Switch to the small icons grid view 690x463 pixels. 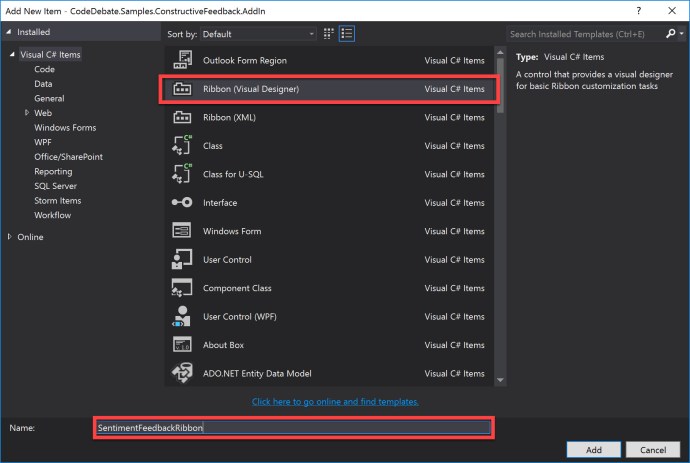coord(328,34)
